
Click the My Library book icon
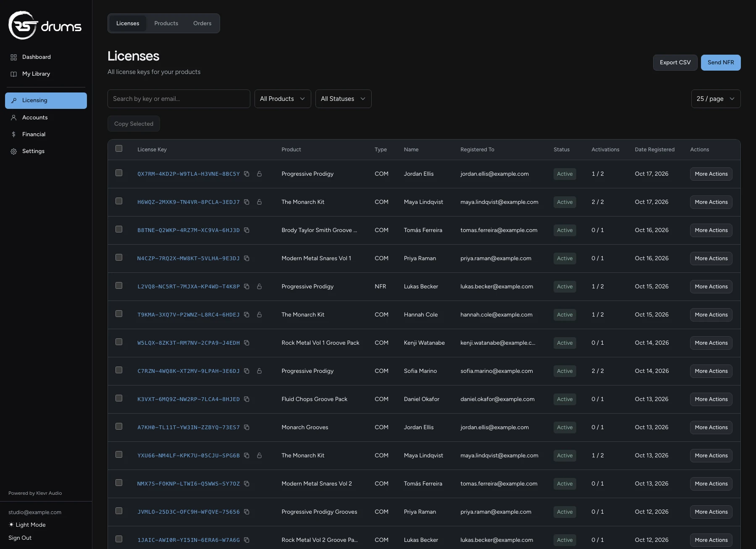pos(13,74)
